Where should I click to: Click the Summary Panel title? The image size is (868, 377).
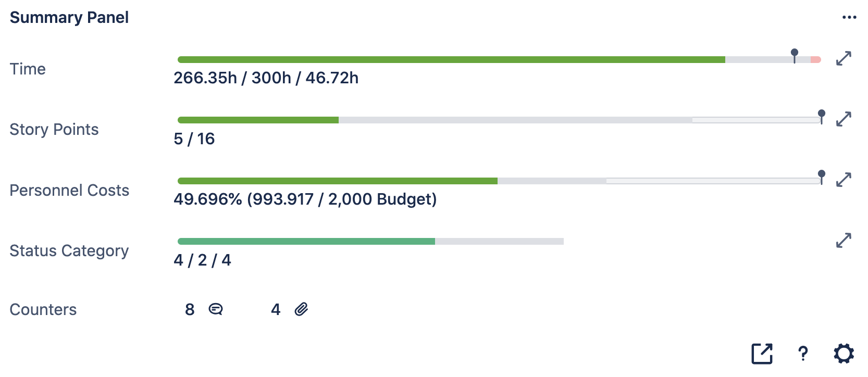tap(69, 18)
